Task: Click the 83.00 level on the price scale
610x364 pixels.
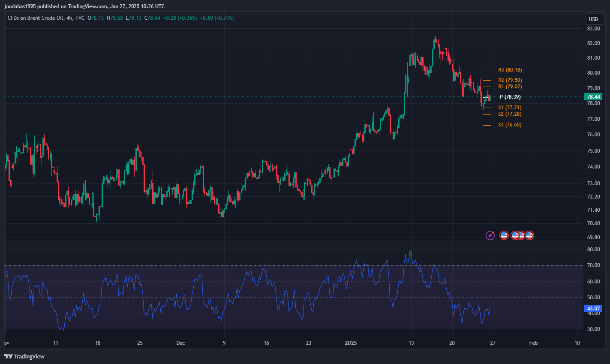Action: pos(593,29)
